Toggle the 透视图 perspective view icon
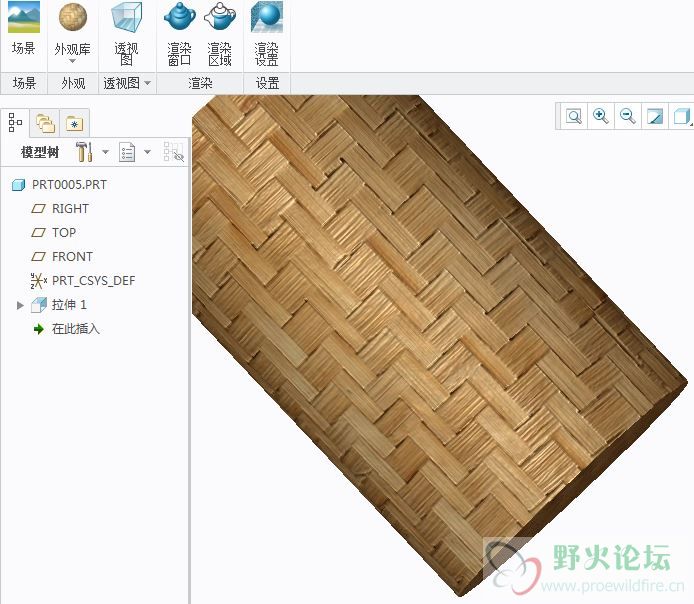 tap(127, 17)
